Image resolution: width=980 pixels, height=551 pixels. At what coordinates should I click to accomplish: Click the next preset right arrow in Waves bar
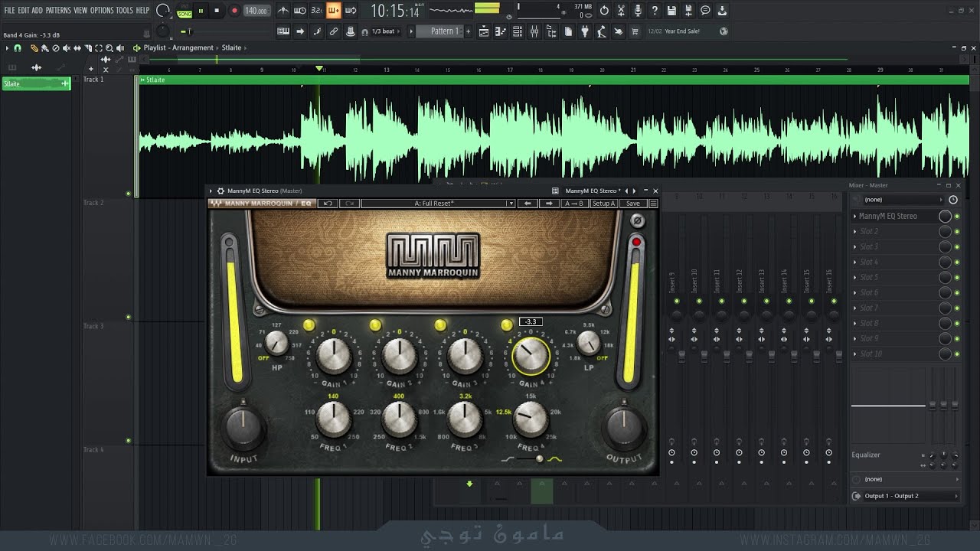pos(549,204)
